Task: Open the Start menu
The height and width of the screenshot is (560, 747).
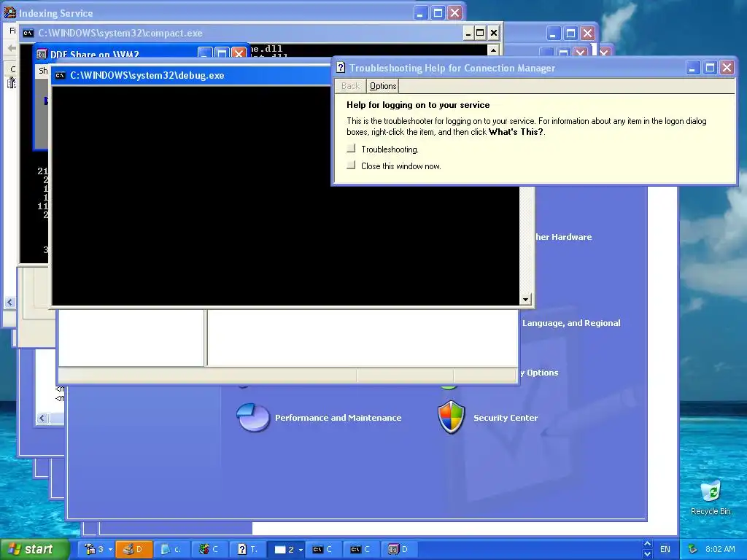Action: [34, 549]
